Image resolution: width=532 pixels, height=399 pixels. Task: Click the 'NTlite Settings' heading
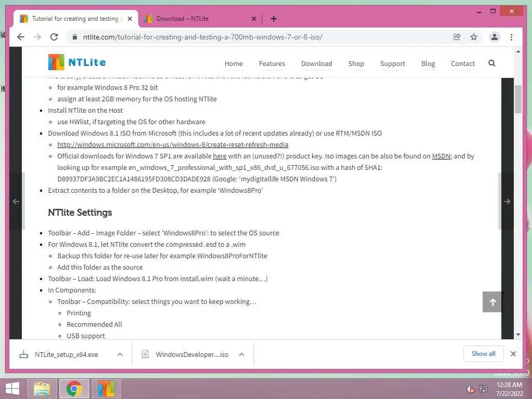click(x=79, y=212)
